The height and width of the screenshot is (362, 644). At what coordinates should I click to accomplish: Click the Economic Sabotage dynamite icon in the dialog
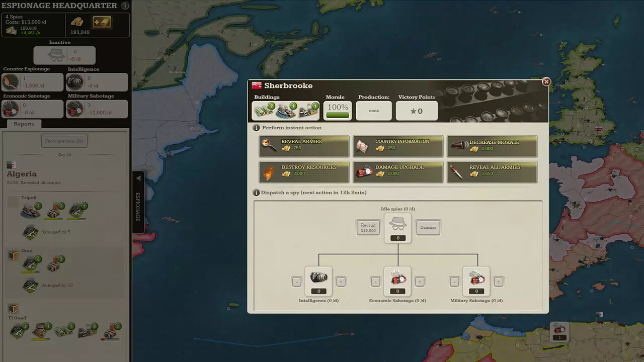[x=397, y=278]
